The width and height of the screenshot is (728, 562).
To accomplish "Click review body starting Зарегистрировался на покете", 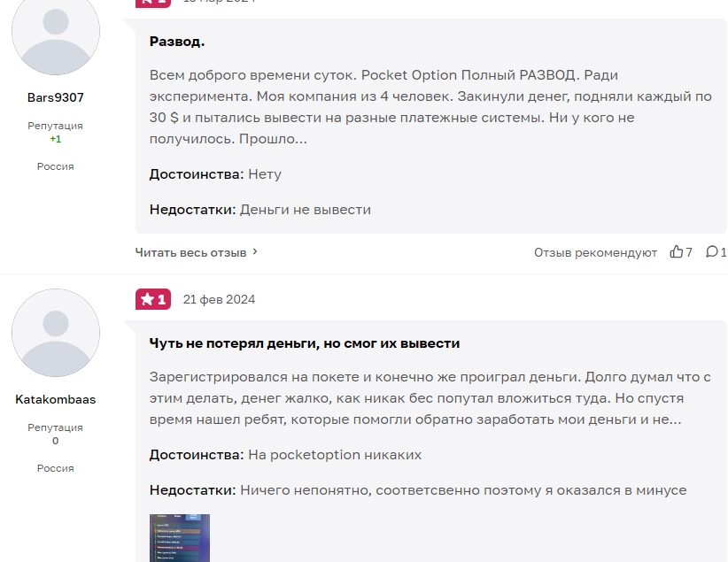I will pyautogui.click(x=430, y=398).
